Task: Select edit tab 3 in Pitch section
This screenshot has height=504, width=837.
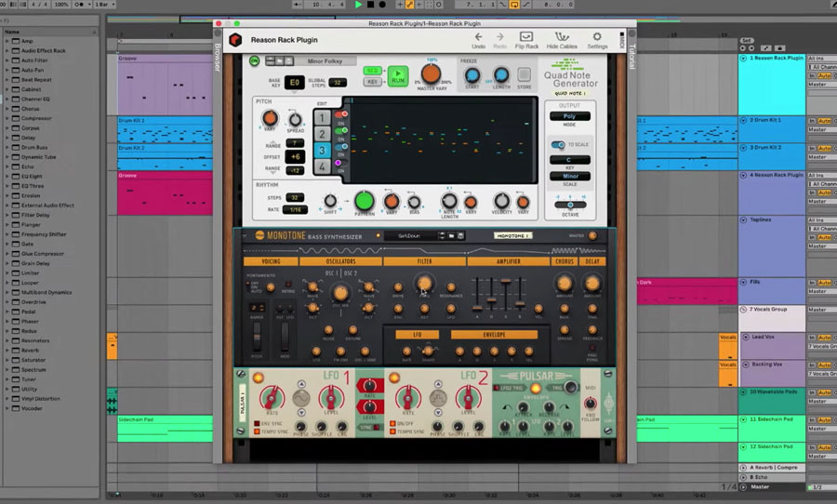Action: pos(322,151)
